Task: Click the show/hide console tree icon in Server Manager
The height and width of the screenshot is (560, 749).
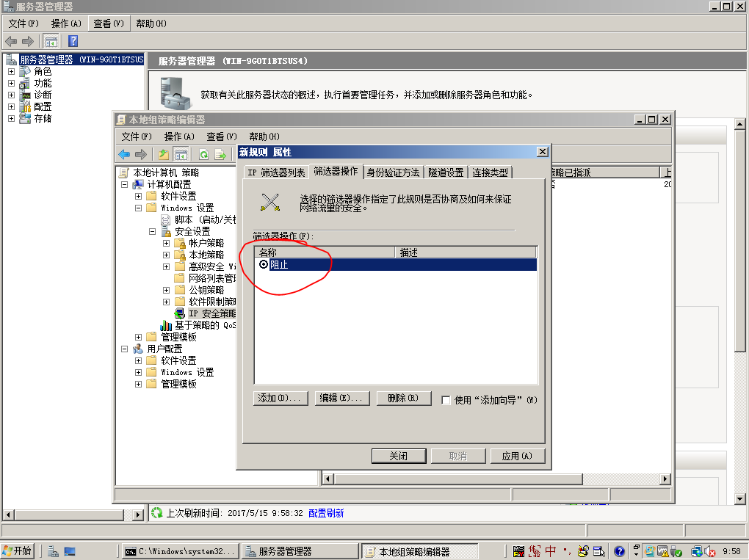Action: tap(51, 41)
